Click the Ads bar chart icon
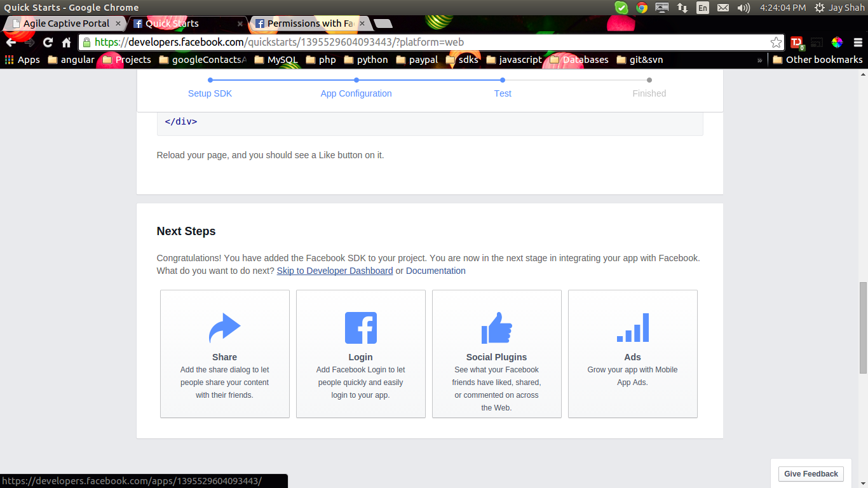 coord(633,328)
